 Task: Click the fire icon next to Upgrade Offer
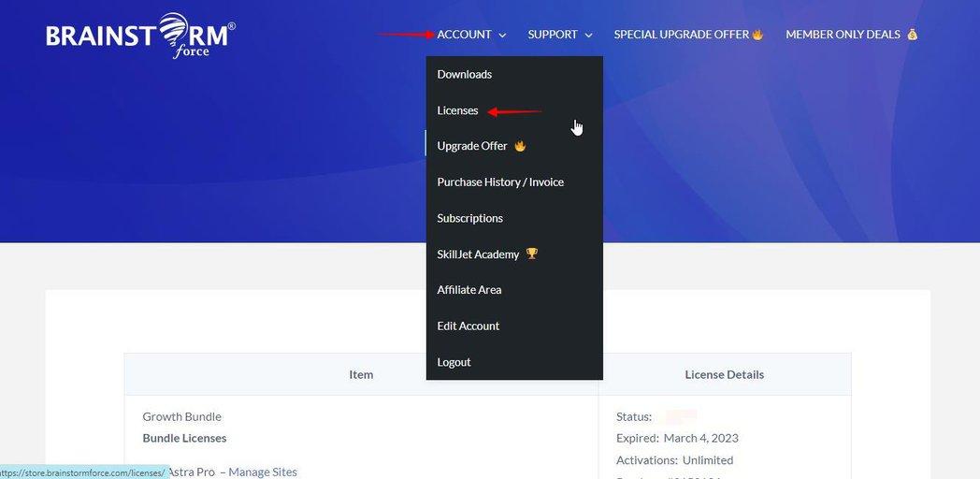(x=520, y=146)
